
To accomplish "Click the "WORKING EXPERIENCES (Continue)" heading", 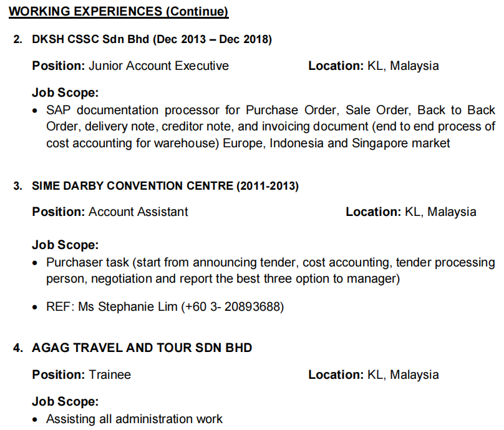I will [119, 12].
